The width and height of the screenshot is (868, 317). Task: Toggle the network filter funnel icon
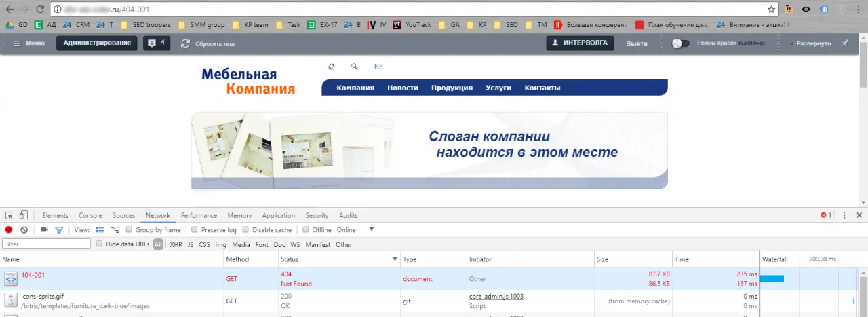click(x=59, y=230)
